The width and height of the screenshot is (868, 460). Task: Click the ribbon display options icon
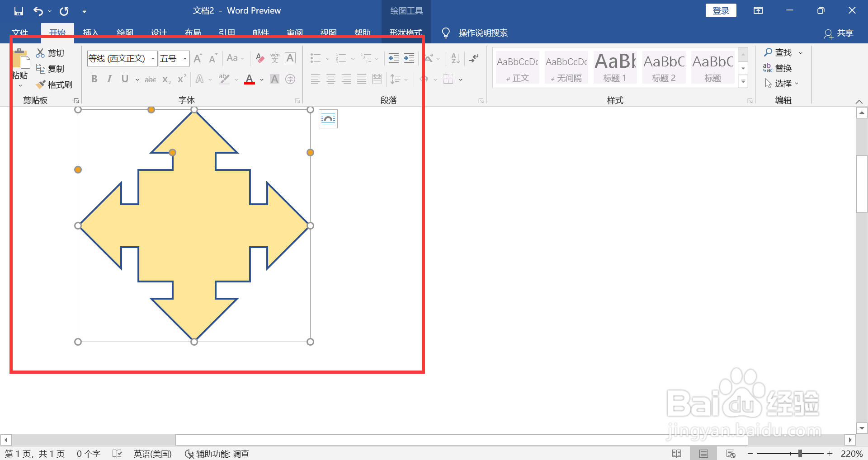[x=758, y=11]
